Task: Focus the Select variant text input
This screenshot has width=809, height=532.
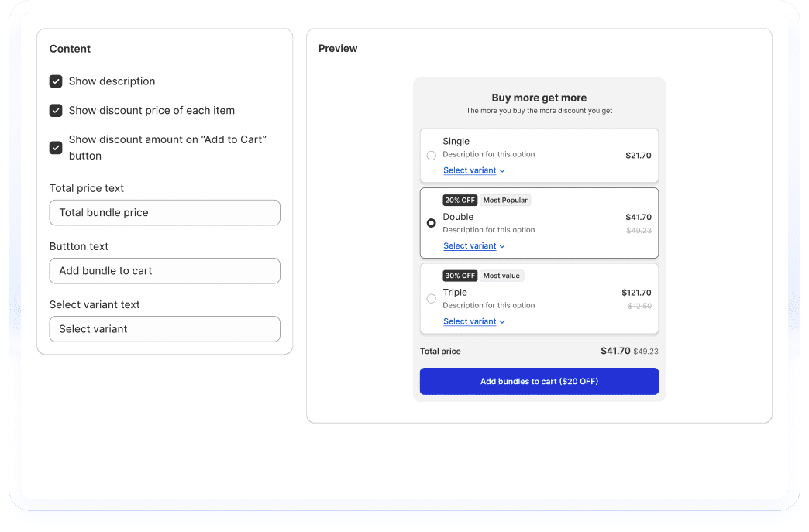Action: click(x=164, y=329)
